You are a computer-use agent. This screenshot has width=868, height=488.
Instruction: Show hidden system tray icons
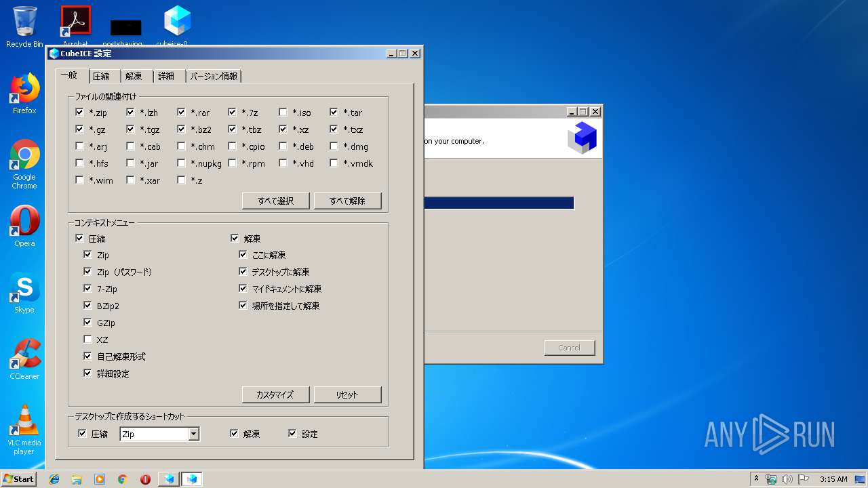tap(757, 479)
